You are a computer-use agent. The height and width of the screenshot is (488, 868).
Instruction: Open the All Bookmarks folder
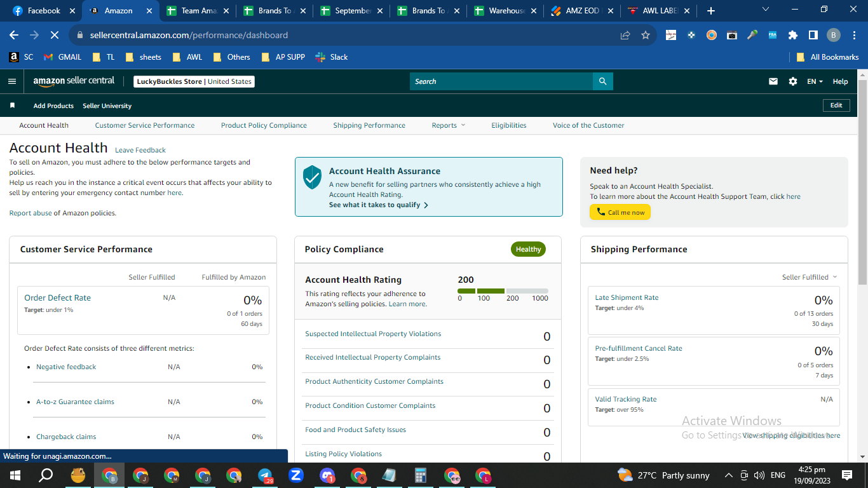[827, 57]
